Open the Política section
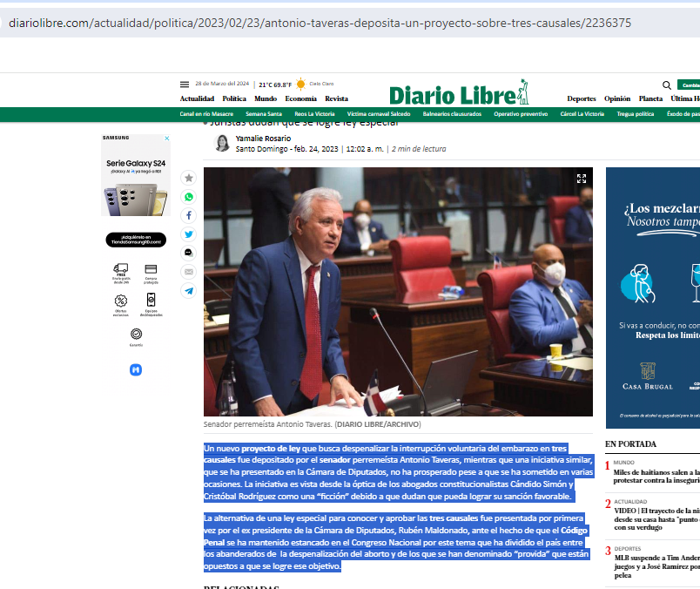Image resolution: width=700 pixels, height=589 pixels. click(234, 98)
